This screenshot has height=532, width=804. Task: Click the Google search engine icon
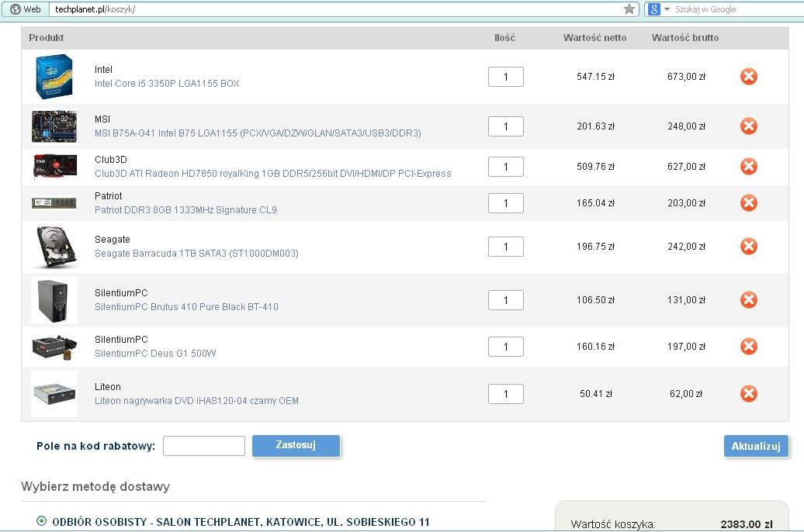tap(653, 9)
